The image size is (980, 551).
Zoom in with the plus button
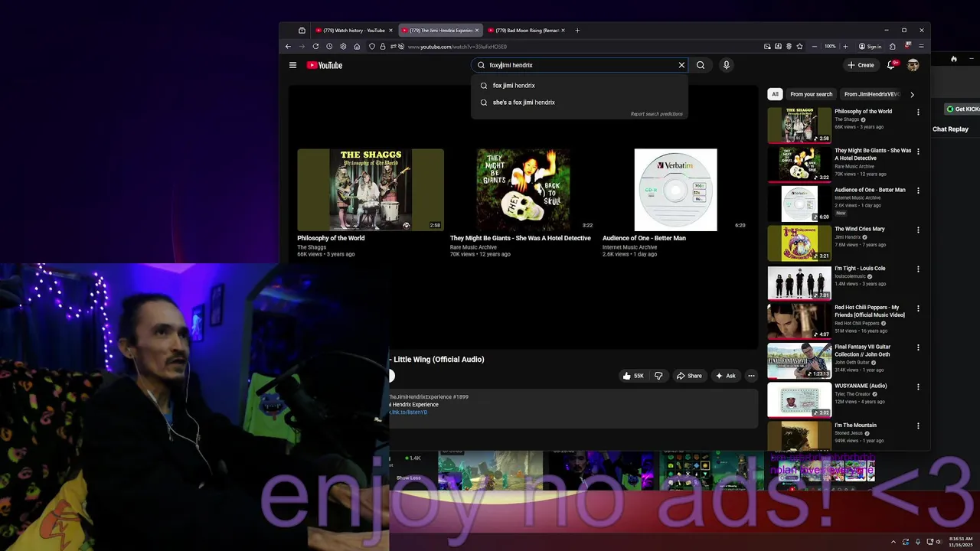pos(845,47)
